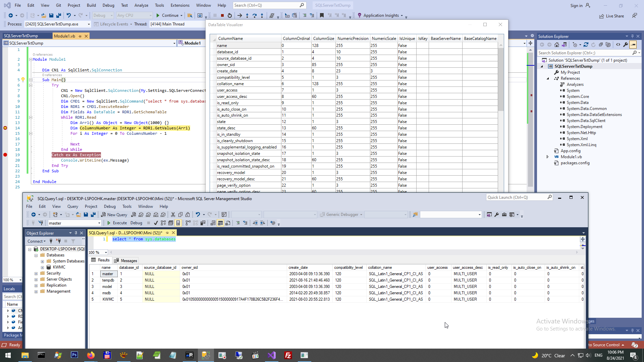The image size is (644, 362).
Task: Expand the Module1.vb tree node
Action: coord(548,157)
